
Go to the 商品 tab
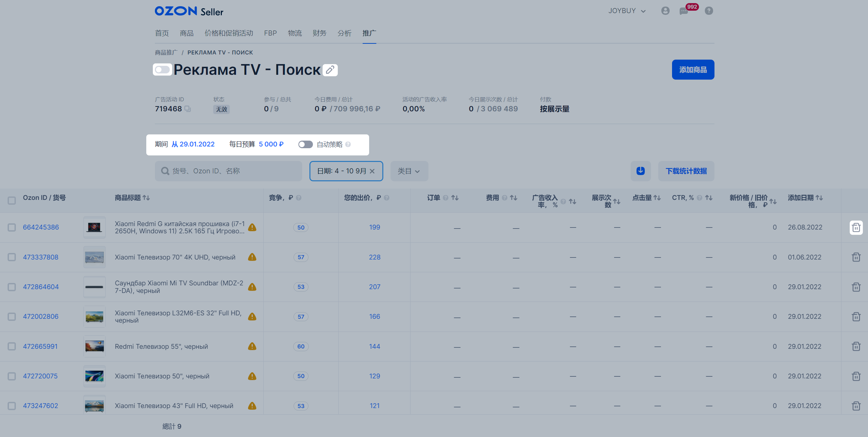click(187, 33)
